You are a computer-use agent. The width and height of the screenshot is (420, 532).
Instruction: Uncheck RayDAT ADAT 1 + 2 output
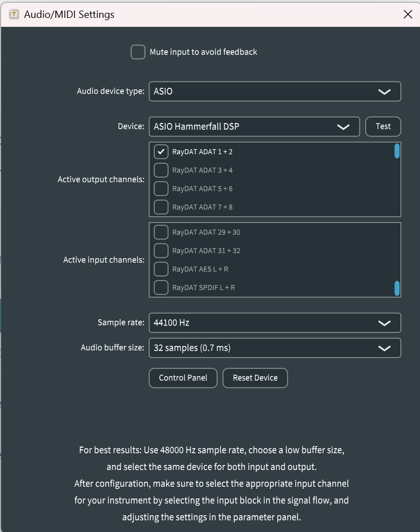point(161,151)
